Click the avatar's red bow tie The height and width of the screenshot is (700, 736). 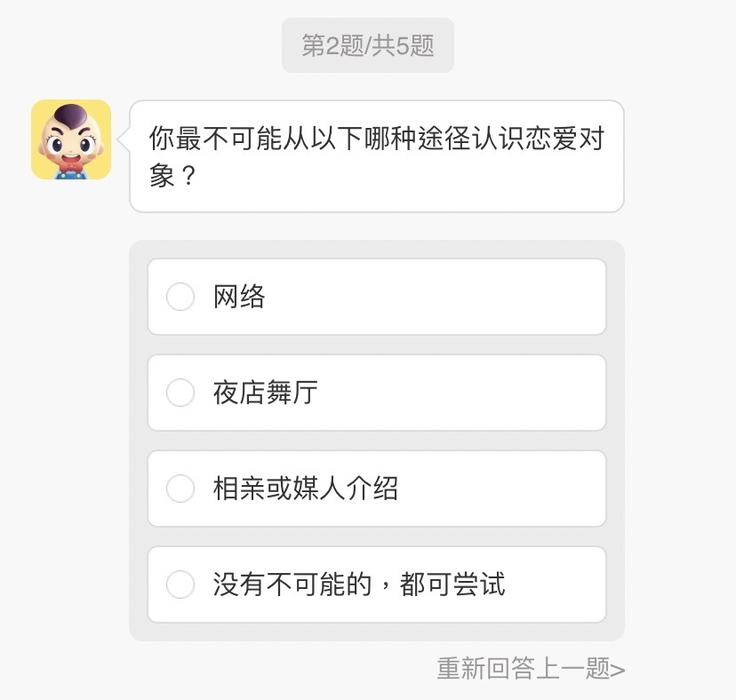71,164
